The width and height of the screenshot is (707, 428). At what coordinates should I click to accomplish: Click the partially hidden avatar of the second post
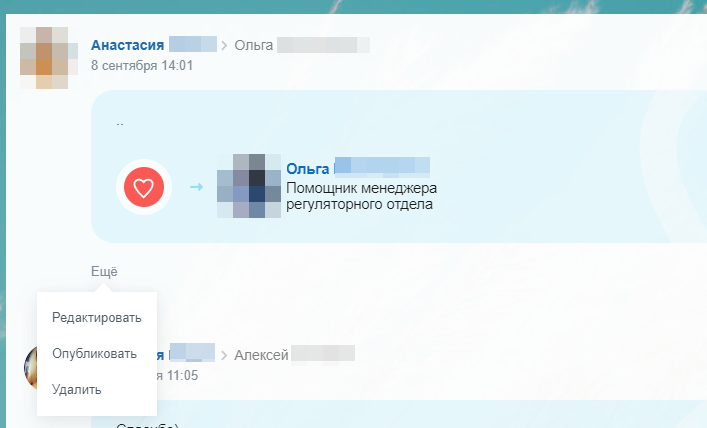pos(30,368)
